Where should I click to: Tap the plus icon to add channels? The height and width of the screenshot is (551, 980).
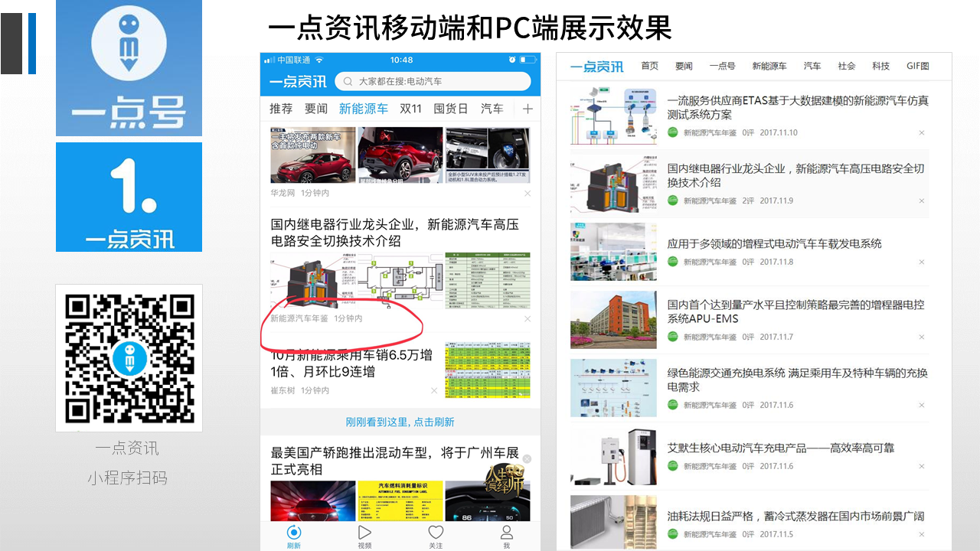(x=528, y=109)
